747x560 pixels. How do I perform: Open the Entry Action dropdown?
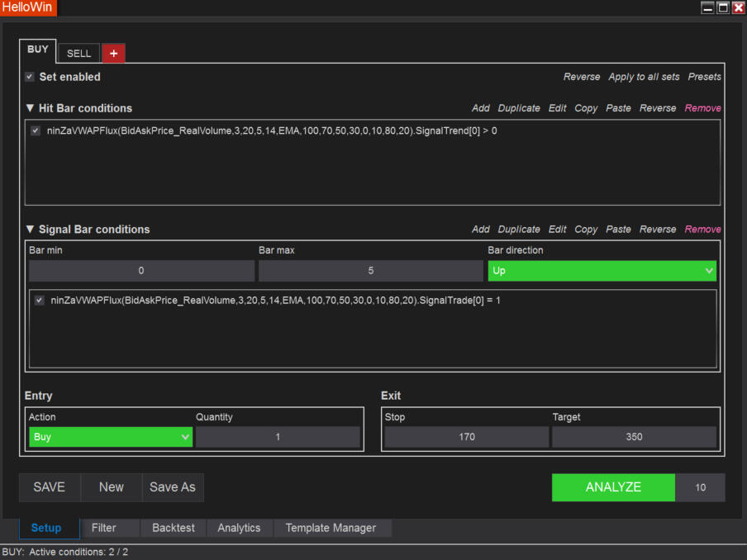[x=111, y=437]
